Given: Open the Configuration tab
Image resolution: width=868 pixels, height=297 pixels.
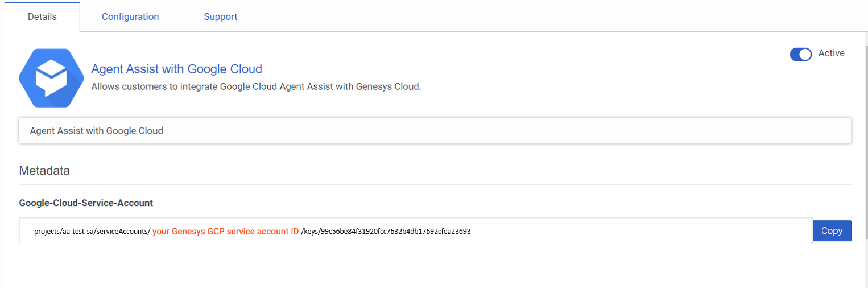Looking at the screenshot, I should (130, 16).
